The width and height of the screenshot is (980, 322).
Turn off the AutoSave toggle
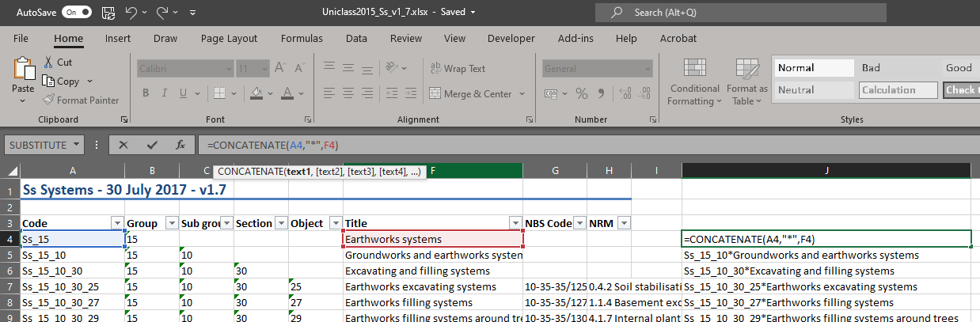77,13
